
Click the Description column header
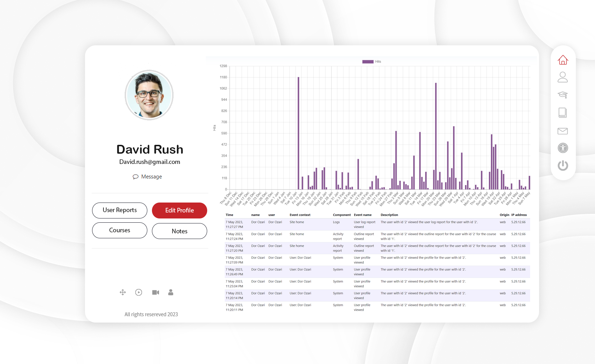(x=389, y=215)
